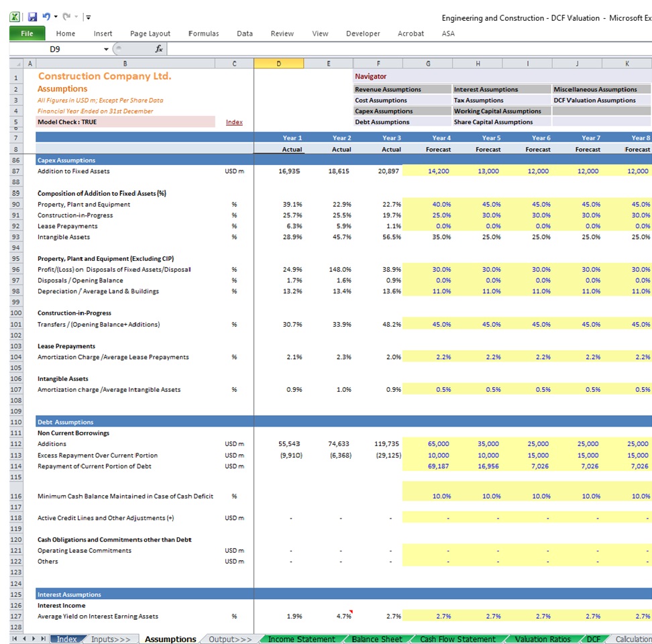Click the Insert Function fx icon
The image size is (652, 644).
(x=159, y=49)
